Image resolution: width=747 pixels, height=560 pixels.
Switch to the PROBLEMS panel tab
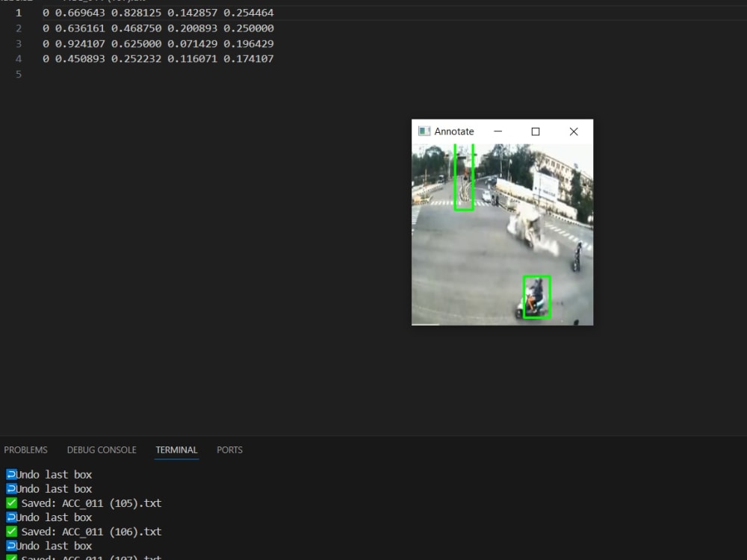(x=25, y=450)
